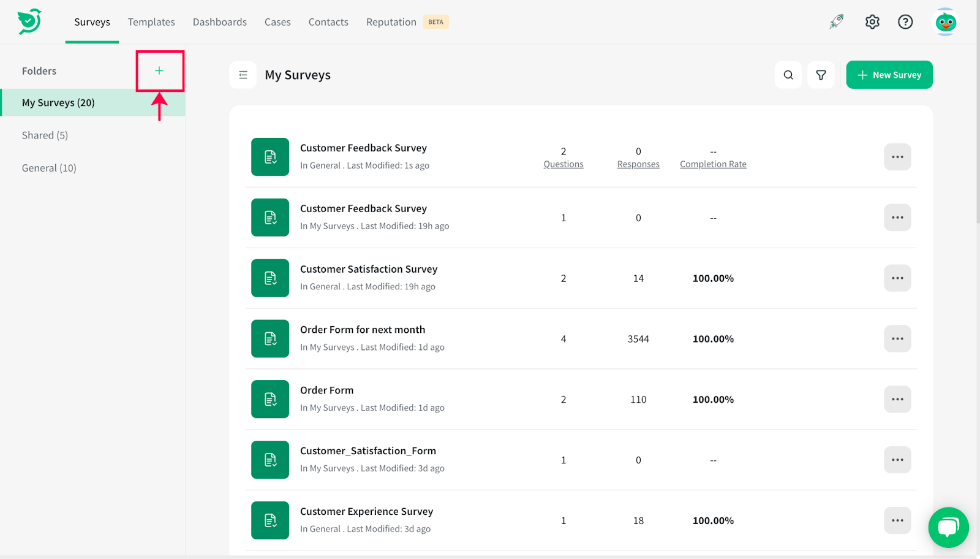Open the three-dot menu for Order Form for next month
The image size is (980, 559).
[897, 338]
